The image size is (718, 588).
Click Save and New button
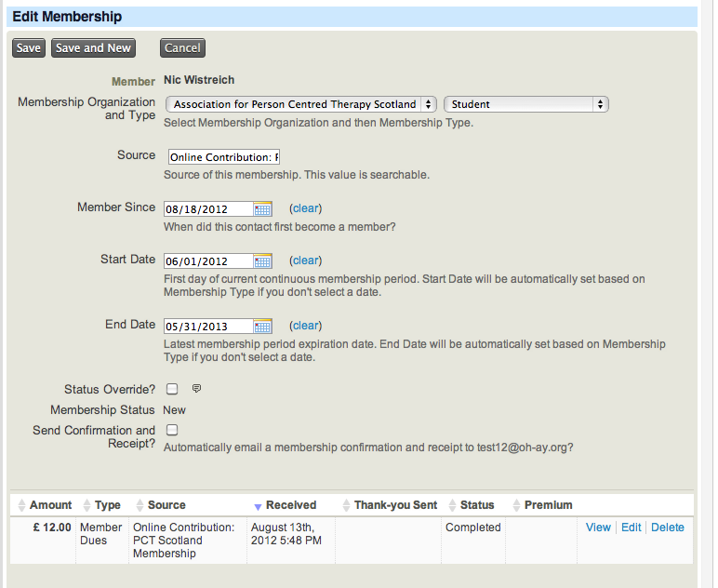(x=93, y=48)
